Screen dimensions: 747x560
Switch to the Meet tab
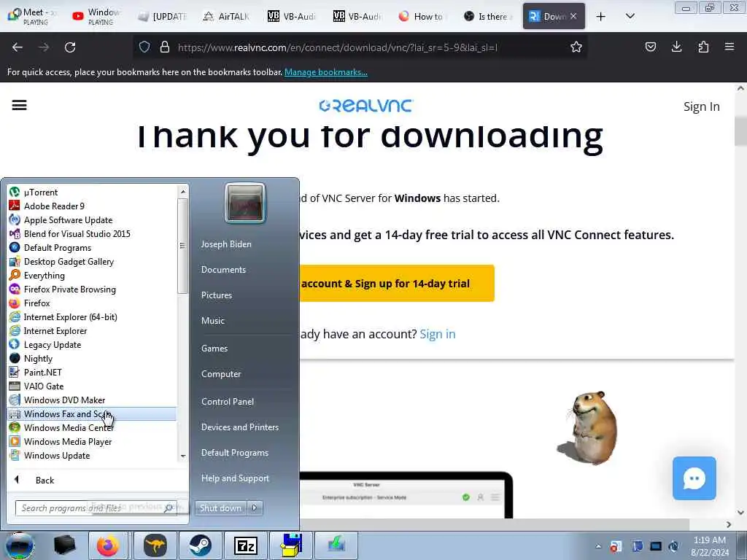point(32,16)
